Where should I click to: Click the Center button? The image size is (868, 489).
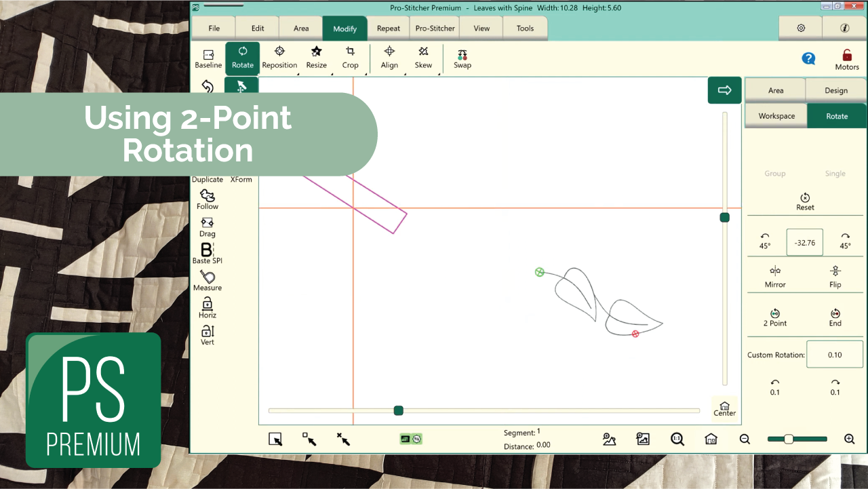point(724,408)
